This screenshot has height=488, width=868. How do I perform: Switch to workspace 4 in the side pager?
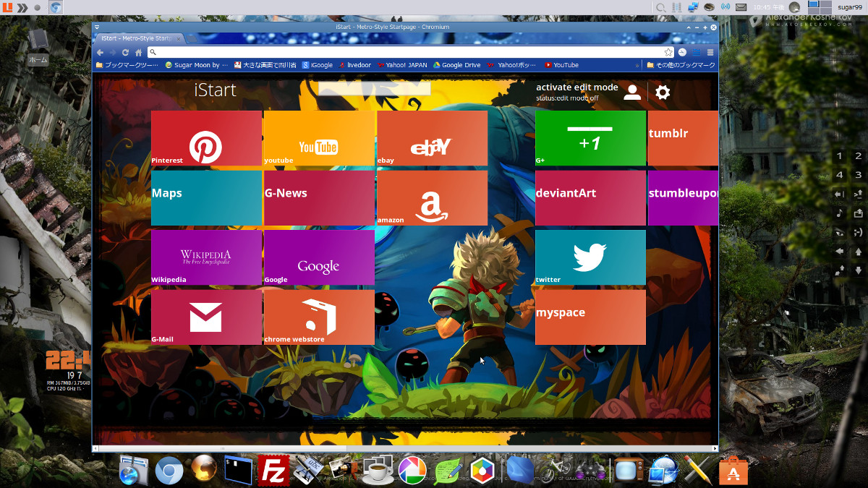pyautogui.click(x=840, y=175)
